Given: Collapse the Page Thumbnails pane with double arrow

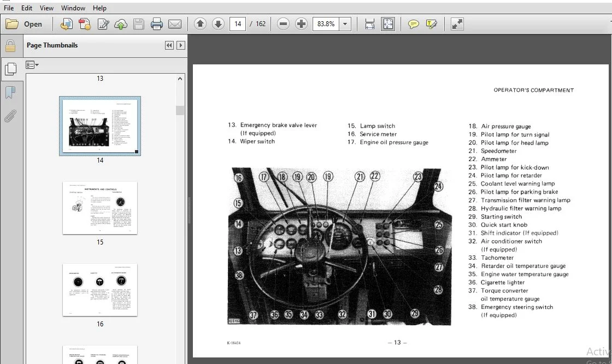Looking at the screenshot, I should pyautogui.click(x=169, y=45).
